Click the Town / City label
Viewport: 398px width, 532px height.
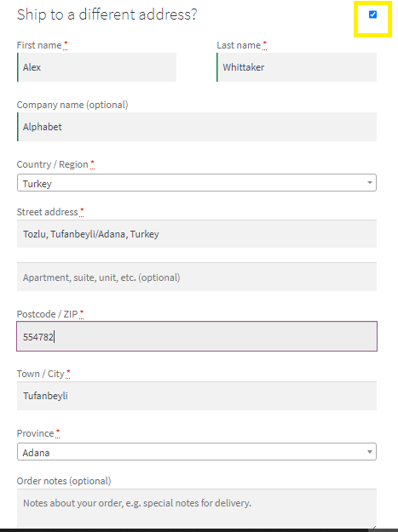coord(40,374)
